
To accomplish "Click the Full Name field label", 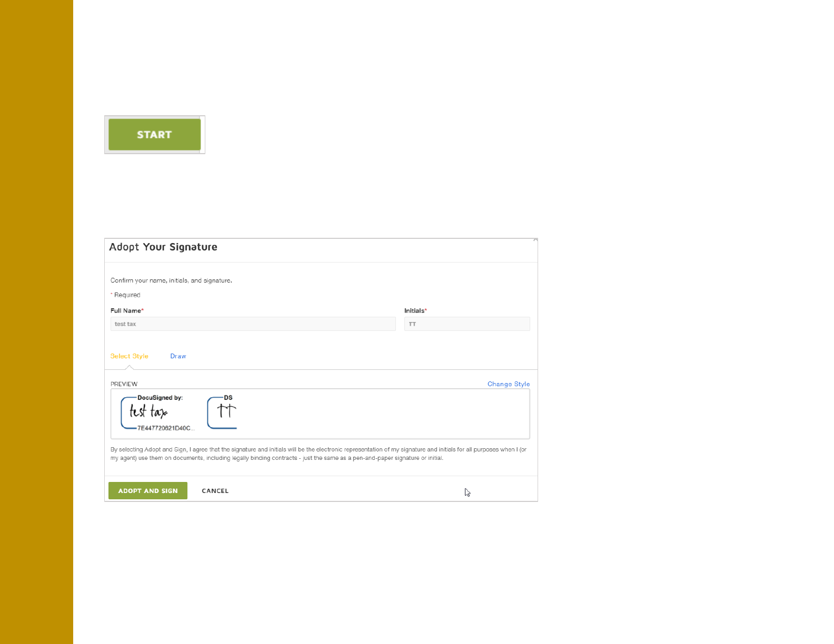I will tap(126, 311).
